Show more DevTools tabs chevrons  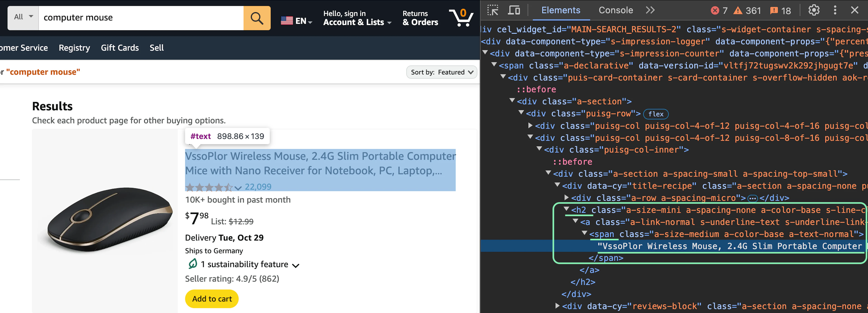(650, 10)
